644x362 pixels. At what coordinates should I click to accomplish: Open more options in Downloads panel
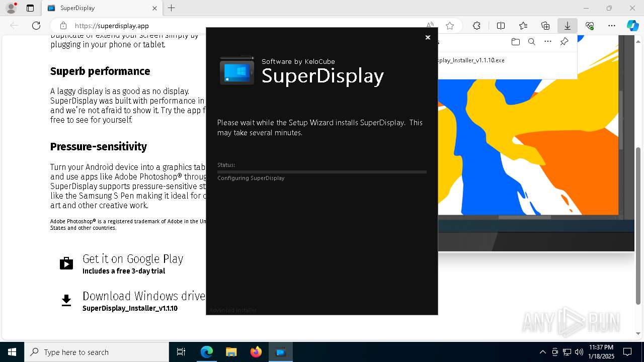[x=548, y=42]
